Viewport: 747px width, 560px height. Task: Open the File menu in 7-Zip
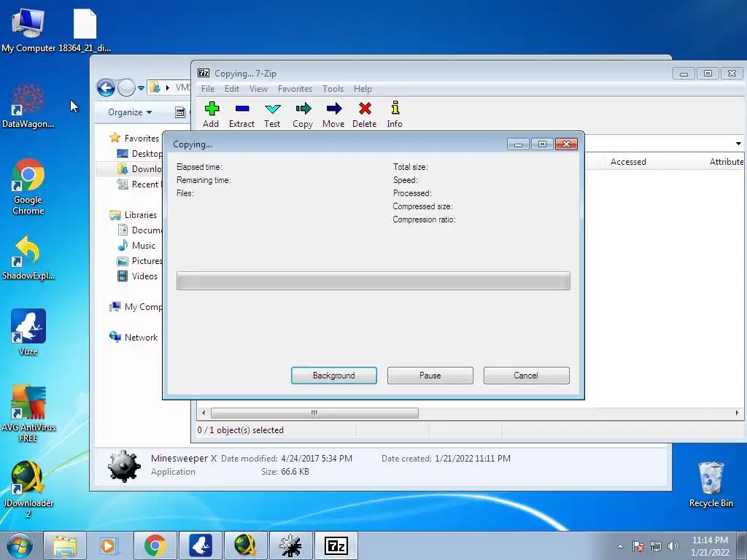tap(208, 89)
